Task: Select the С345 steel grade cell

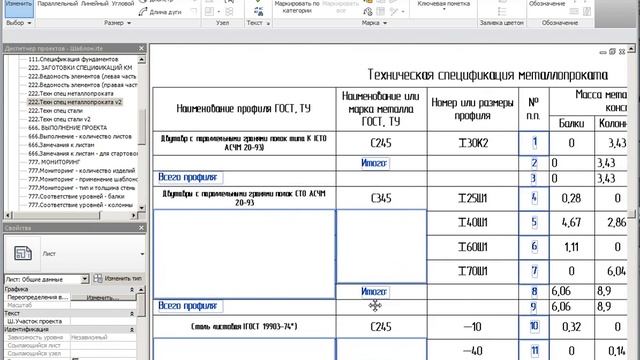Action: [x=381, y=198]
